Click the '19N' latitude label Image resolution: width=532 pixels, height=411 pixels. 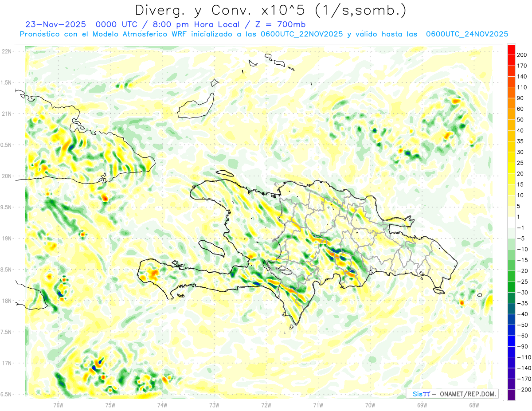7,238
